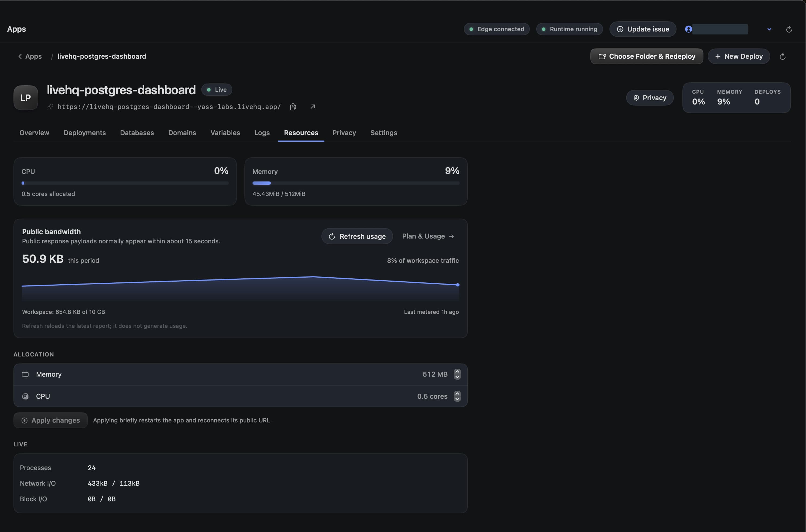
Task: Click the Edge connected status pill
Action: 497,29
